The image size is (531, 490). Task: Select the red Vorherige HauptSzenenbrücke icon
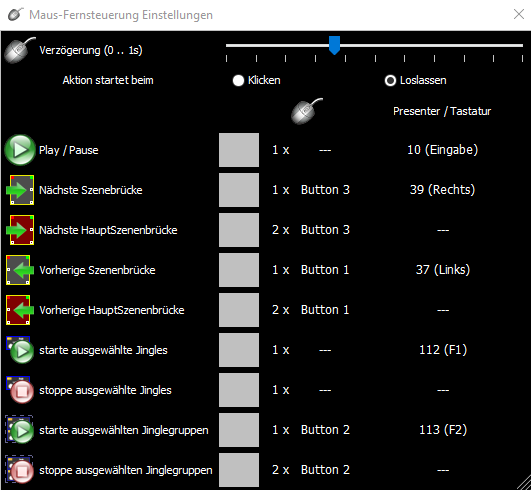(20, 310)
